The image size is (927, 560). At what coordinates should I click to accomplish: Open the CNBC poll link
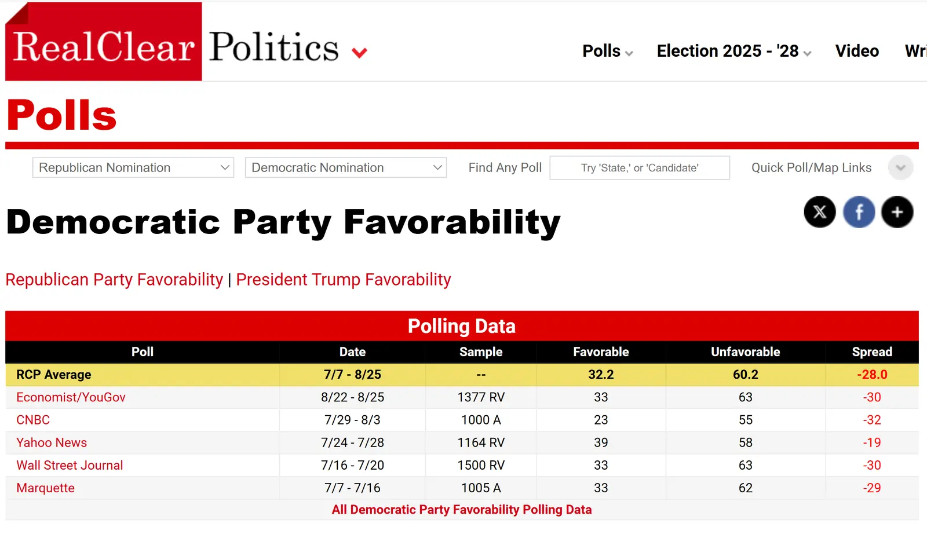tap(33, 420)
